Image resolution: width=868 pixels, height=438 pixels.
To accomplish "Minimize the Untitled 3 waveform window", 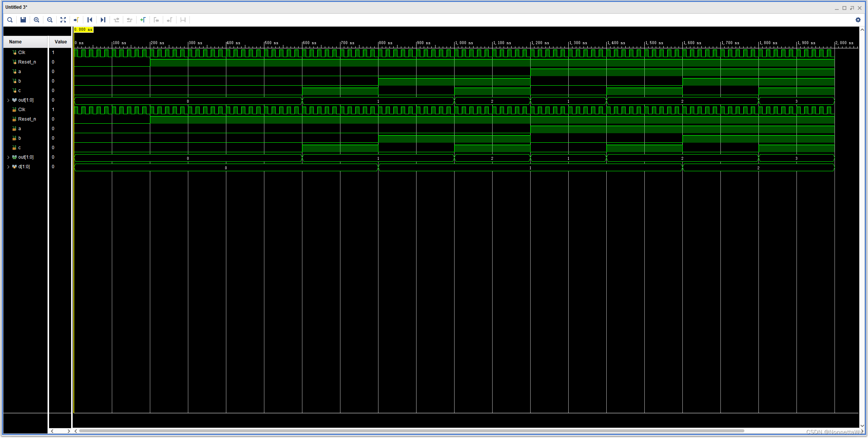I will (837, 8).
